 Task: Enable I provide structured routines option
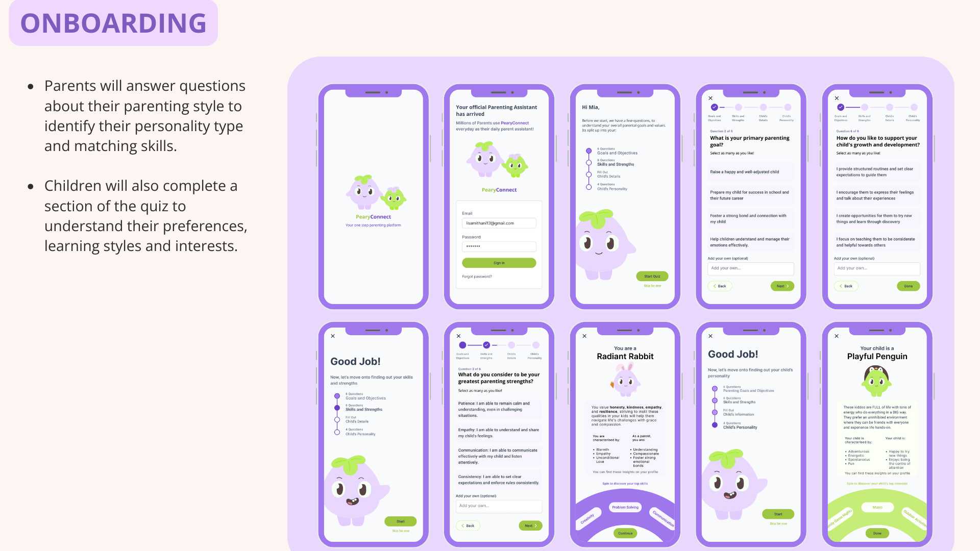(x=875, y=172)
